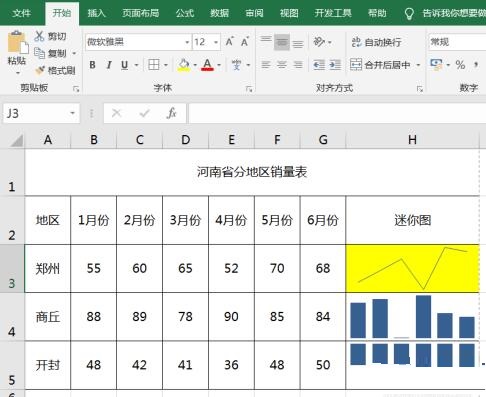The image size is (486, 397).
Task: Click in the formula bar input
Action: tap(337, 113)
